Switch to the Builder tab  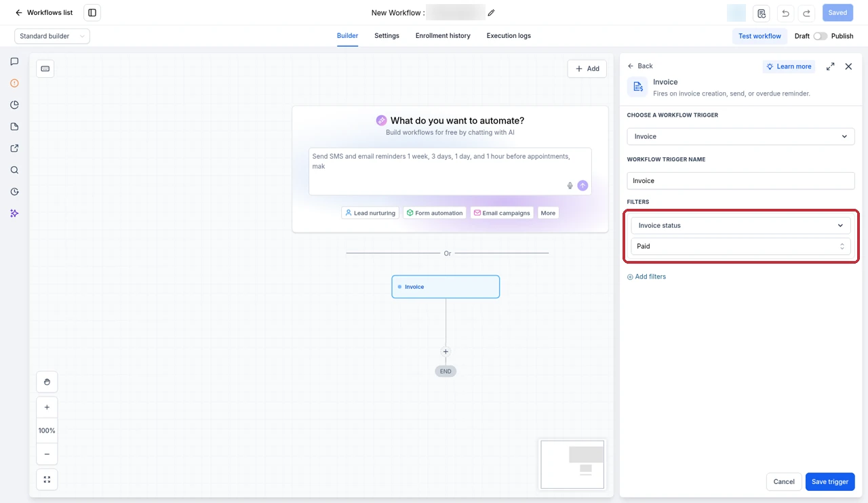coord(347,36)
